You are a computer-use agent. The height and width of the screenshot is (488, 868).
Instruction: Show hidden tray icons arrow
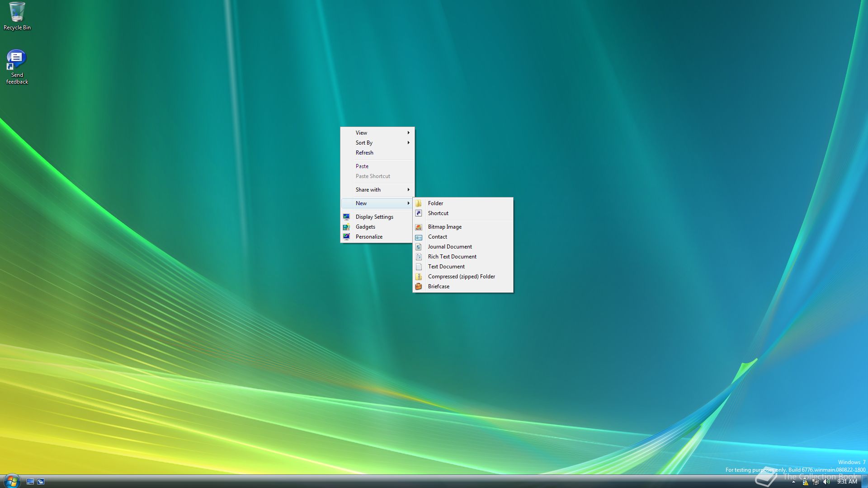[x=793, y=482]
